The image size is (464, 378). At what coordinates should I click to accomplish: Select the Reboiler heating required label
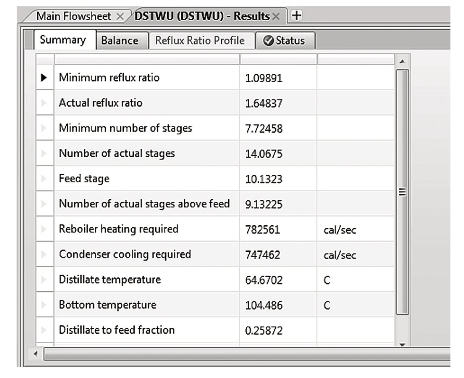coord(119,229)
